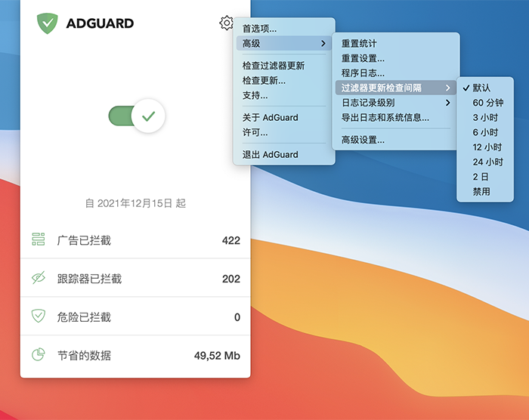
Task: Click the saved data value 49,52 Mb
Action: pyautogui.click(x=217, y=356)
